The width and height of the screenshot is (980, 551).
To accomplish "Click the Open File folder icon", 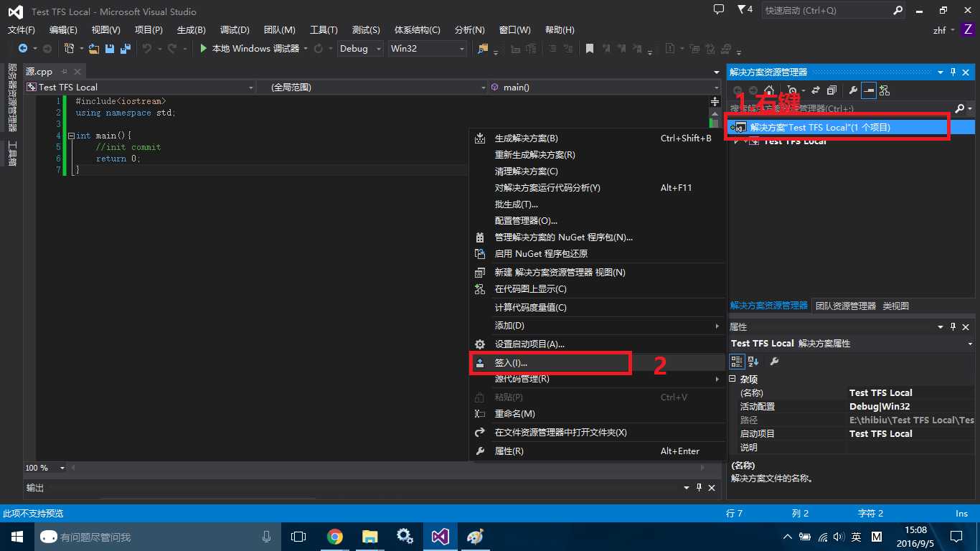I will click(93, 48).
